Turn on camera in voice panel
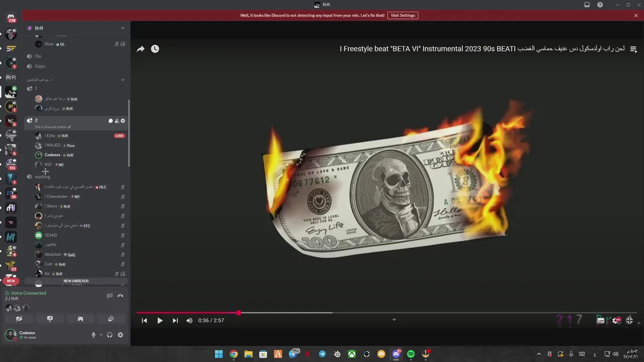Image resolution: width=644 pixels, height=362 pixels. 19,319
